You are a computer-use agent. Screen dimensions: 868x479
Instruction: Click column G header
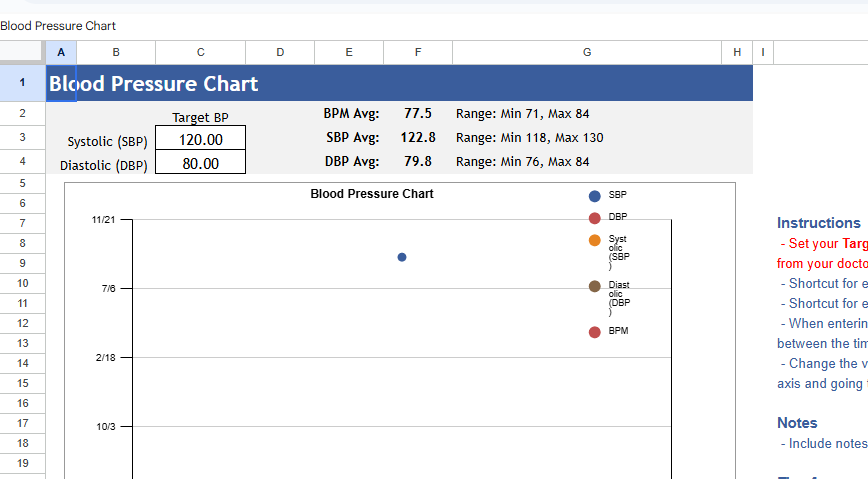(x=587, y=52)
